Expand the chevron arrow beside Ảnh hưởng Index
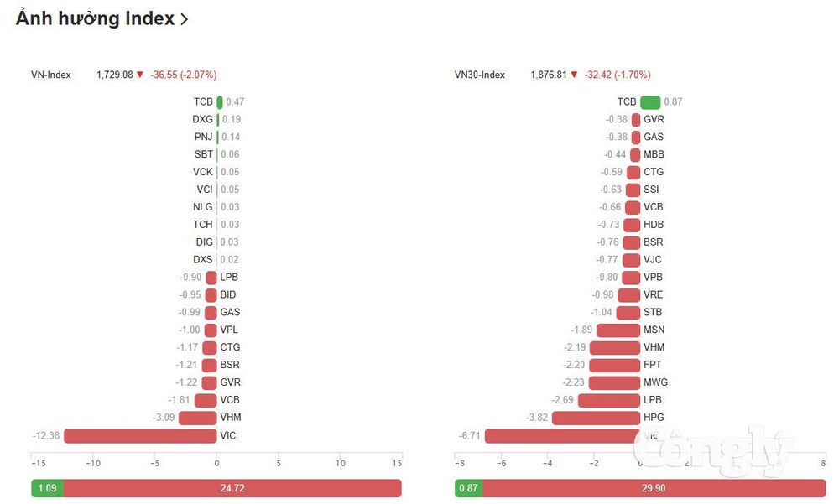 [184, 19]
